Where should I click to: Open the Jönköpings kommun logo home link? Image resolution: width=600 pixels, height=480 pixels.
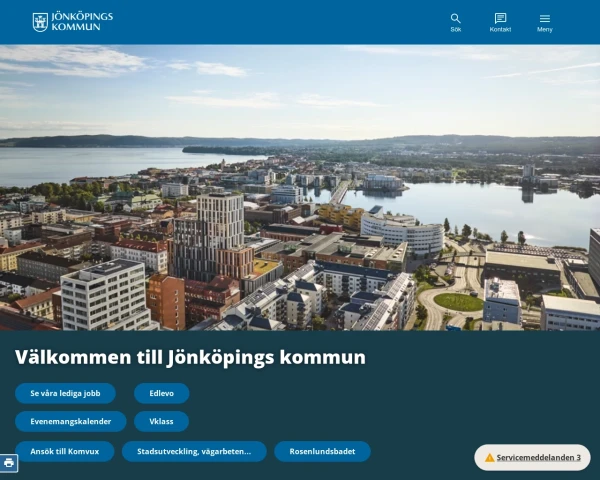pyautogui.click(x=73, y=22)
